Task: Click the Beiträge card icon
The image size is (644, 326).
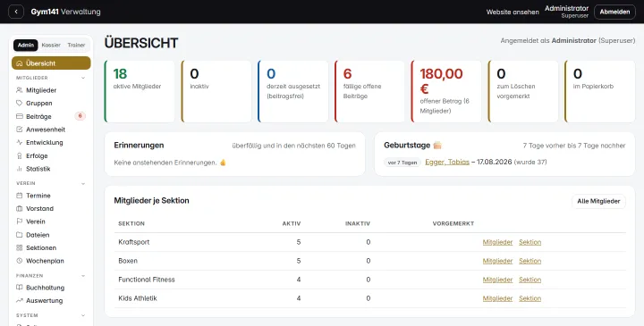Action: click(20, 116)
